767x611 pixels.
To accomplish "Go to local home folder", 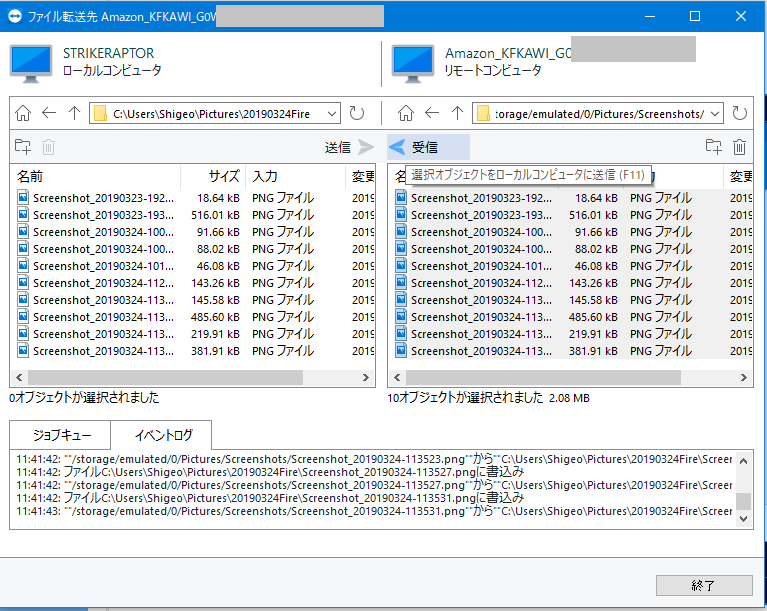I will [x=23, y=113].
